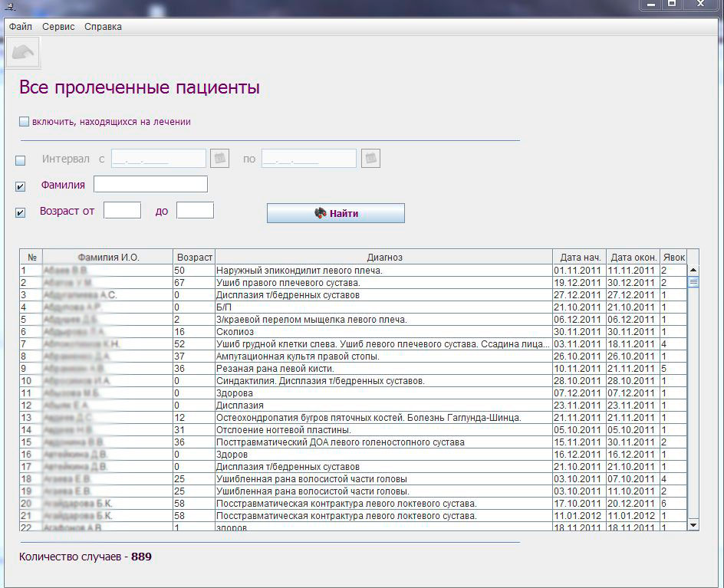Click the "до" maximum age field
Viewport: 724px width, 588px height.
tap(195, 210)
